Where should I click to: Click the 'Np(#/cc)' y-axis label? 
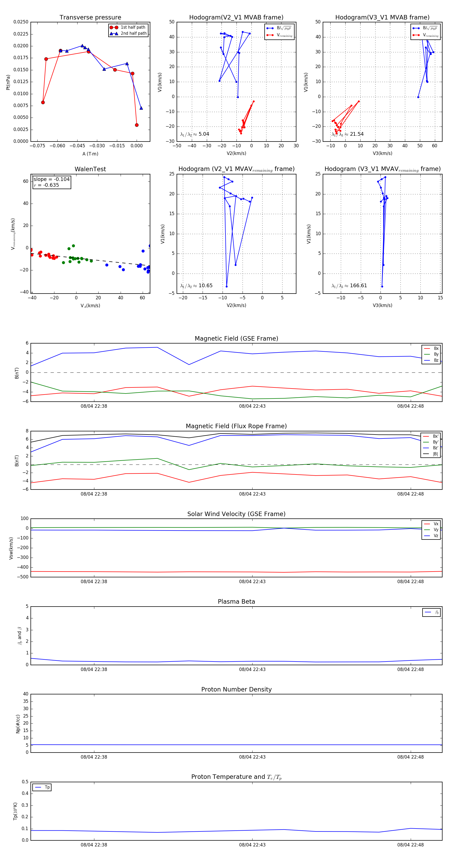18,723
